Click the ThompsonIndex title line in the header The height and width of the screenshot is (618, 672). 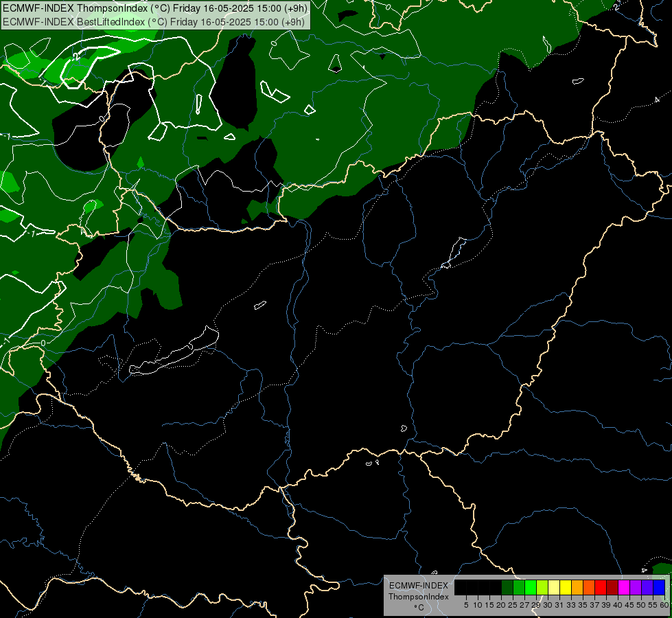(x=154, y=8)
